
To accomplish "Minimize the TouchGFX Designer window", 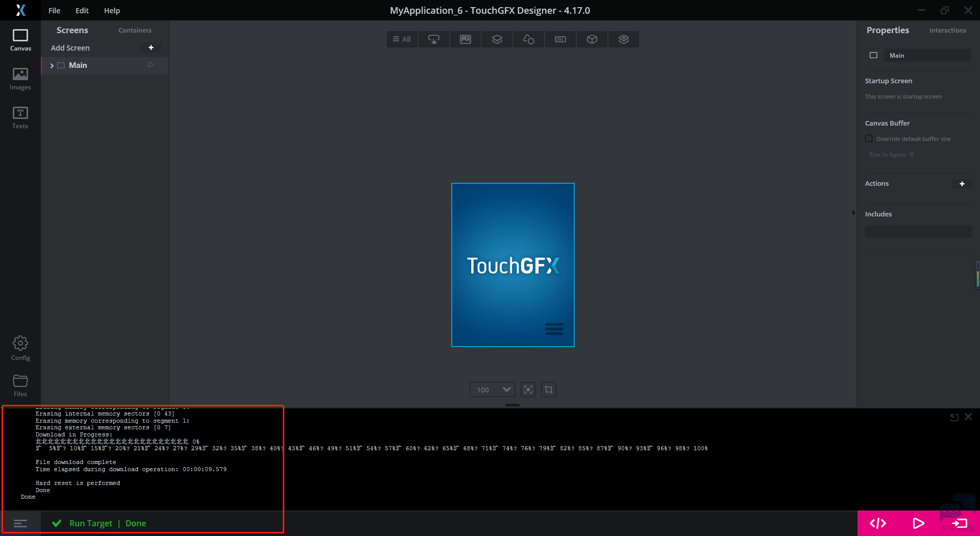I will 921,10.
